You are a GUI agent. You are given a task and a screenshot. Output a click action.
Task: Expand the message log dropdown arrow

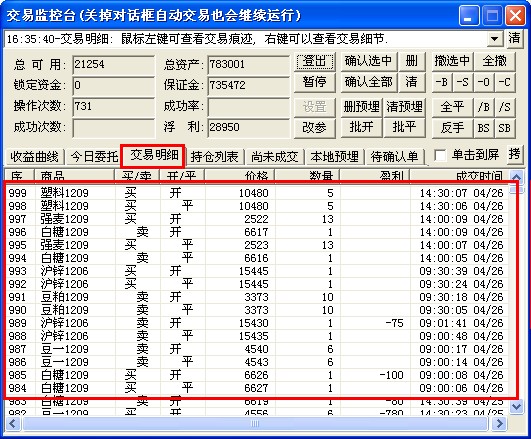point(494,39)
